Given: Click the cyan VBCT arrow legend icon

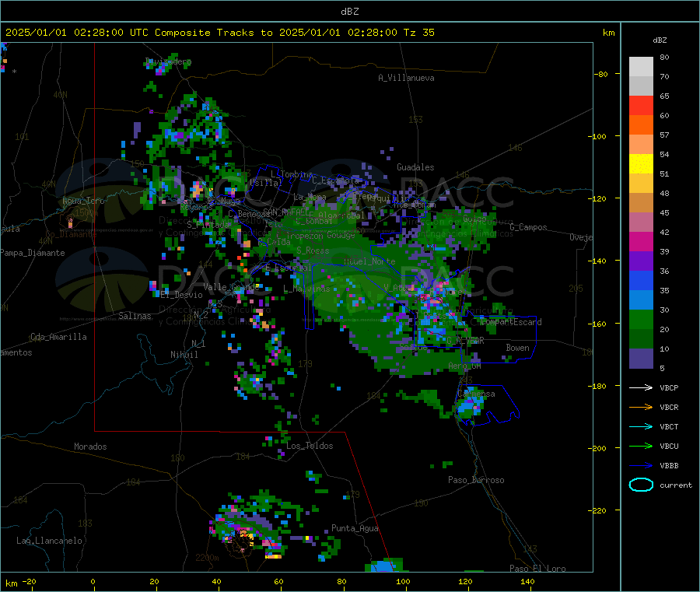Looking at the screenshot, I should click(641, 427).
